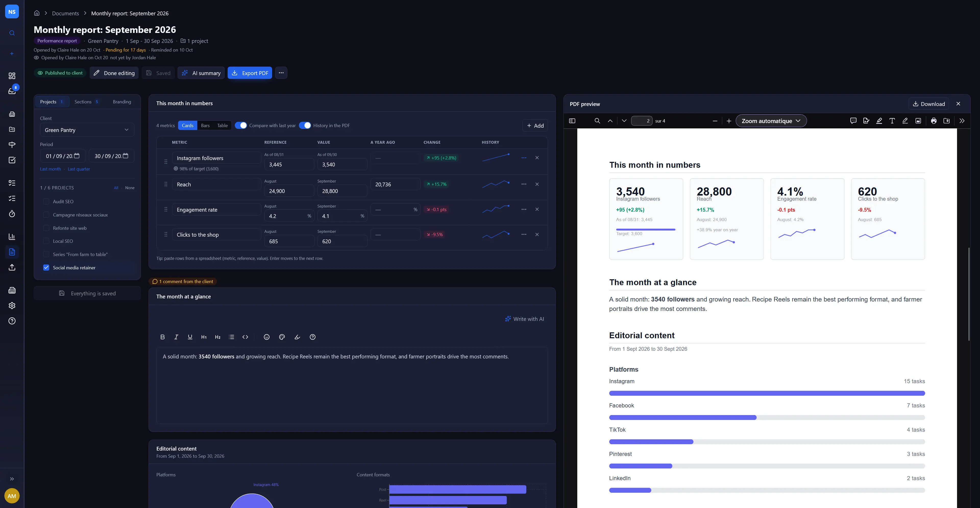Click Write with AI
This screenshot has height=508, width=980.
pos(525,319)
